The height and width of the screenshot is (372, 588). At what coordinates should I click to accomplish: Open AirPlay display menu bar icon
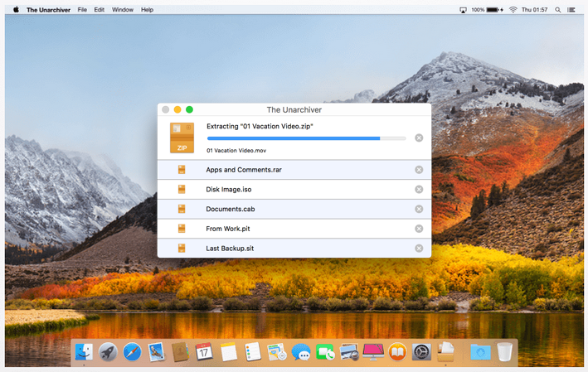463,10
